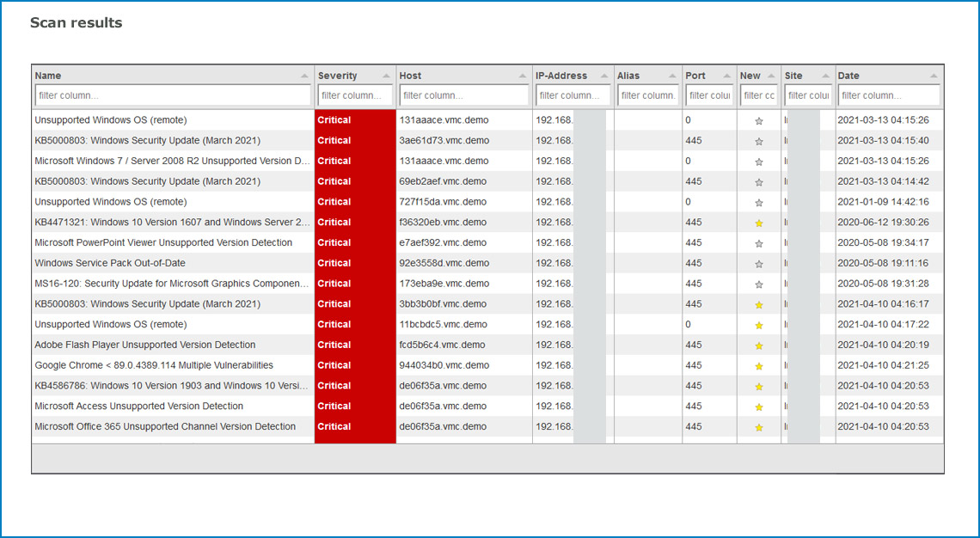This screenshot has width=980, height=538.
Task: Click Critical cell in Windows Service Pack row
Action: (355, 263)
